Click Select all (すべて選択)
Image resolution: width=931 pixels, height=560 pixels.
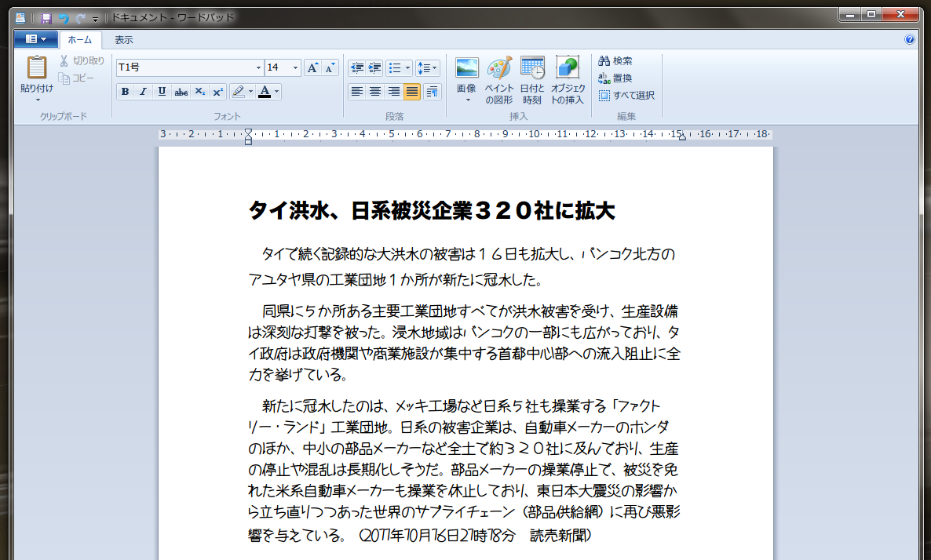pos(626,96)
